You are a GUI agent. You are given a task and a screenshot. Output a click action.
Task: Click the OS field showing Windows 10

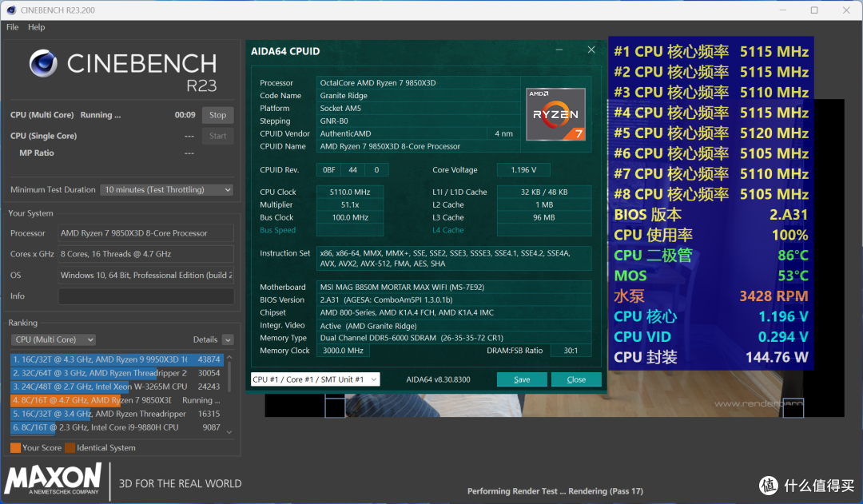point(146,275)
